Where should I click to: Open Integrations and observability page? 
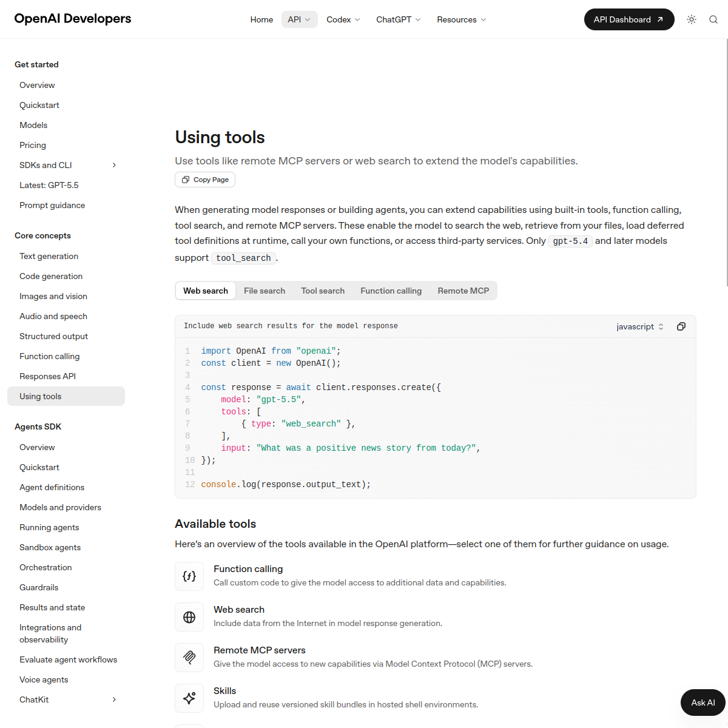[50, 633]
